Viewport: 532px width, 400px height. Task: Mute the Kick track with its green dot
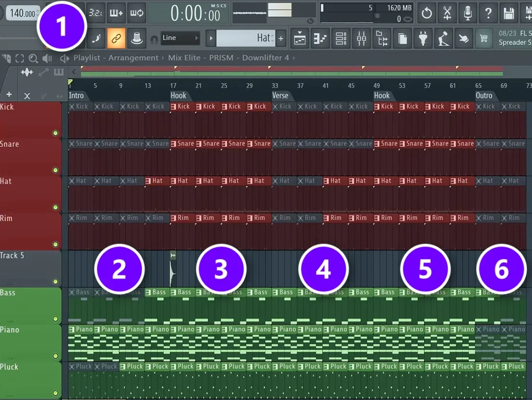55,133
